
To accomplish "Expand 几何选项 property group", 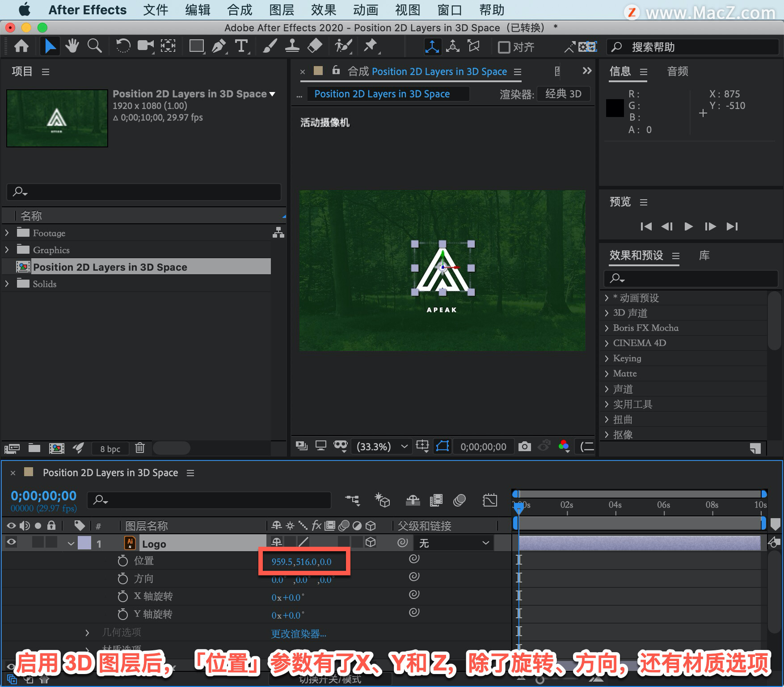I will (x=87, y=633).
